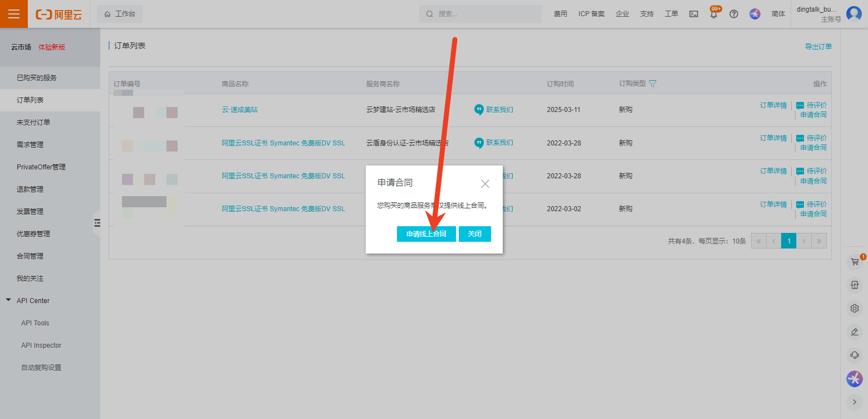868x419 pixels.
Task: Open the 企业 menu
Action: click(622, 14)
